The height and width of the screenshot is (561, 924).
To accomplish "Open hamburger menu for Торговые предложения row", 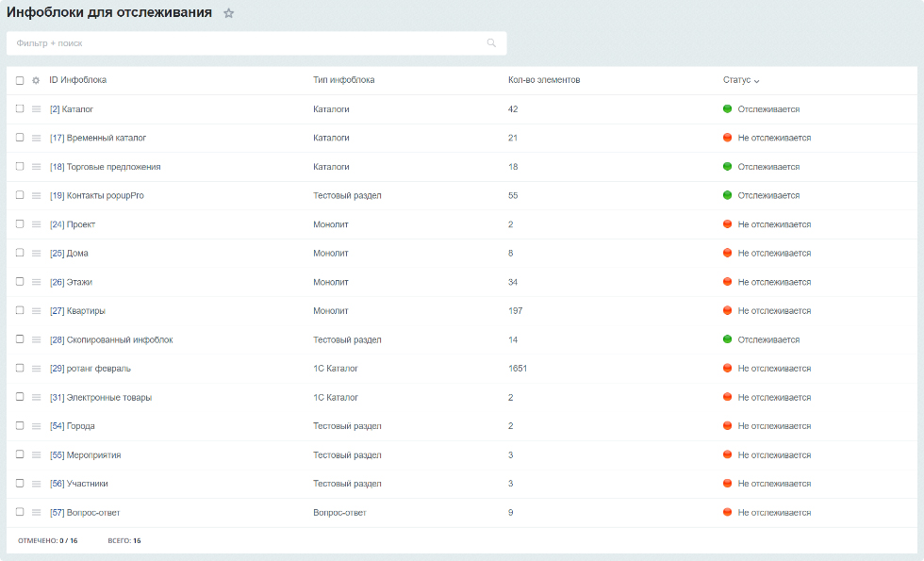I will point(36,167).
